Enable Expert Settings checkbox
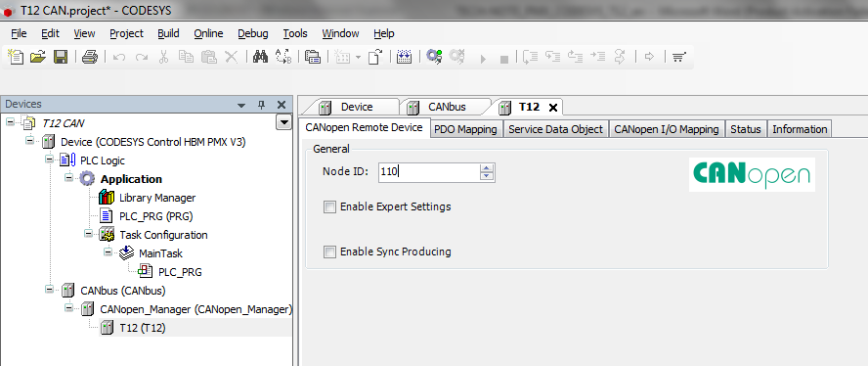868x366 pixels. [330, 206]
